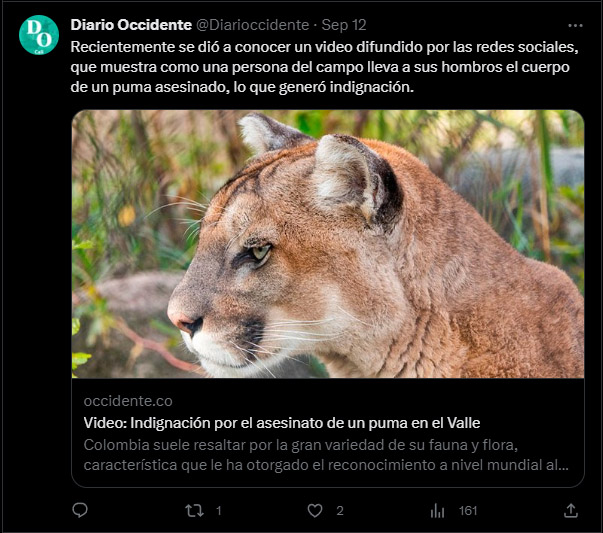Viewport: 603px width, 533px height.
Task: Open the Sep 12 timestamp link
Action: (x=344, y=25)
